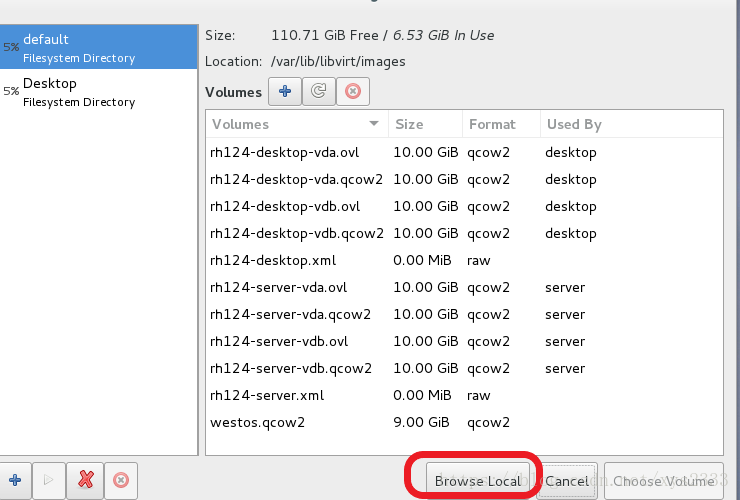The image size is (740, 500).
Task: Click the new volume plus icon
Action: [x=285, y=91]
